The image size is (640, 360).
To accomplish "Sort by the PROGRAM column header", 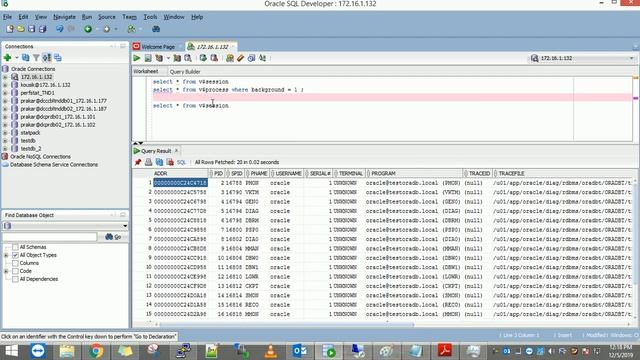I will tap(414, 173).
